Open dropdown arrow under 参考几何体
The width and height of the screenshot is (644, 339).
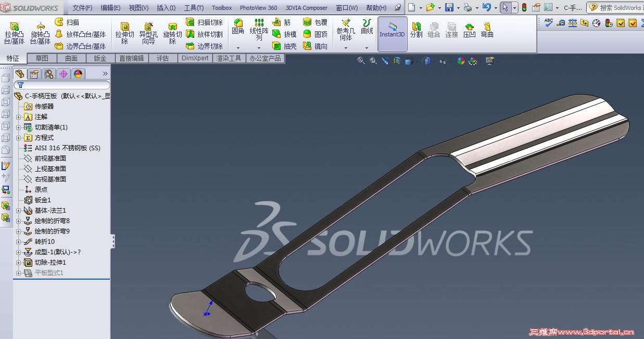(x=346, y=48)
